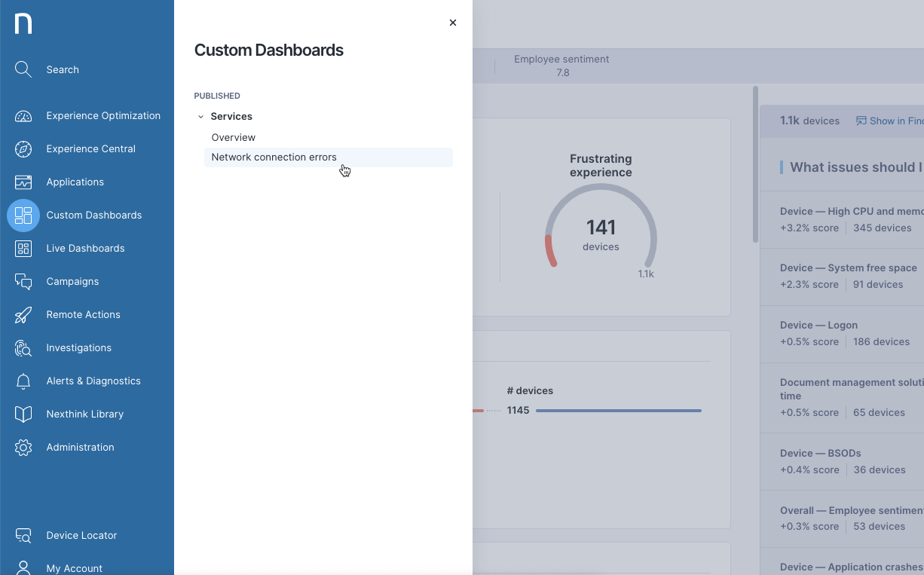
Task: Launch Remote Actions
Action: click(x=83, y=314)
